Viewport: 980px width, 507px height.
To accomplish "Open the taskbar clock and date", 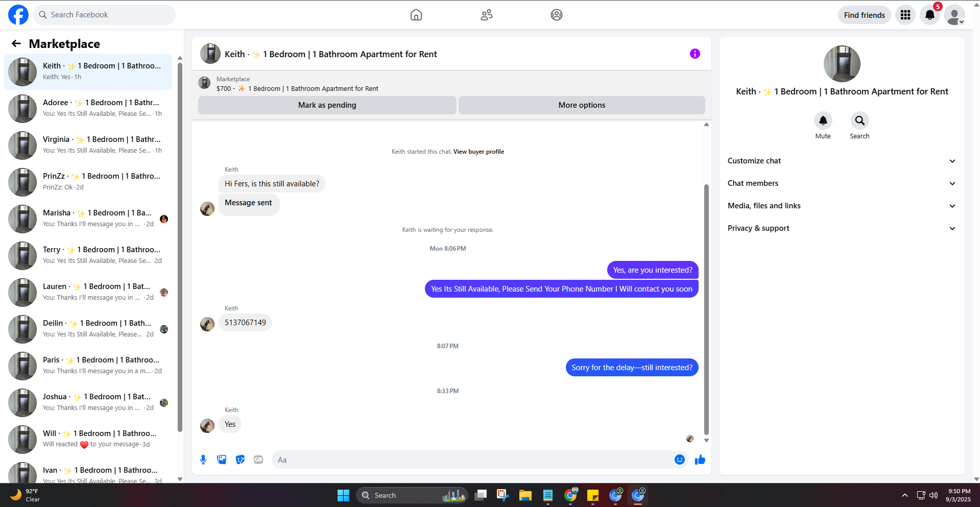I will [x=959, y=495].
